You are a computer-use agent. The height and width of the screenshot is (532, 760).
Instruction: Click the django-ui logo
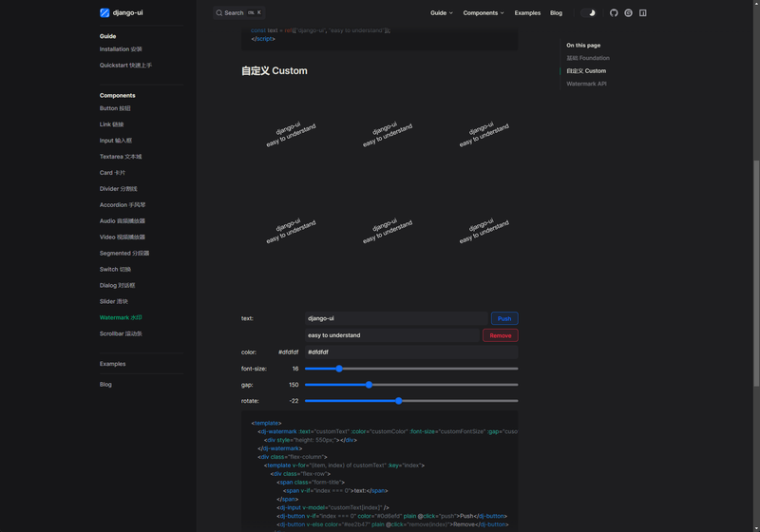[x=122, y=12]
